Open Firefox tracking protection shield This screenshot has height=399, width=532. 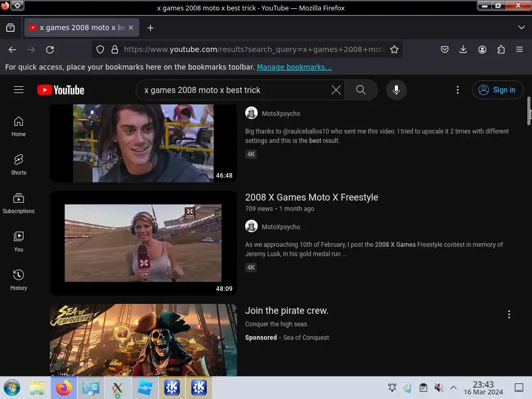point(100,49)
